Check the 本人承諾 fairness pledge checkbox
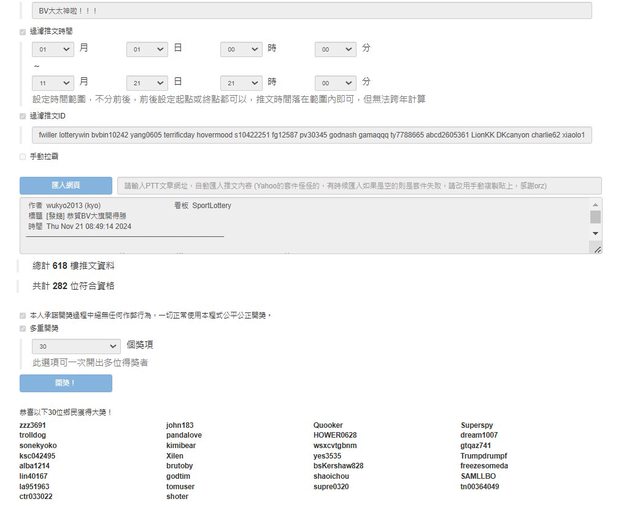This screenshot has height=507, width=640. tap(23, 314)
